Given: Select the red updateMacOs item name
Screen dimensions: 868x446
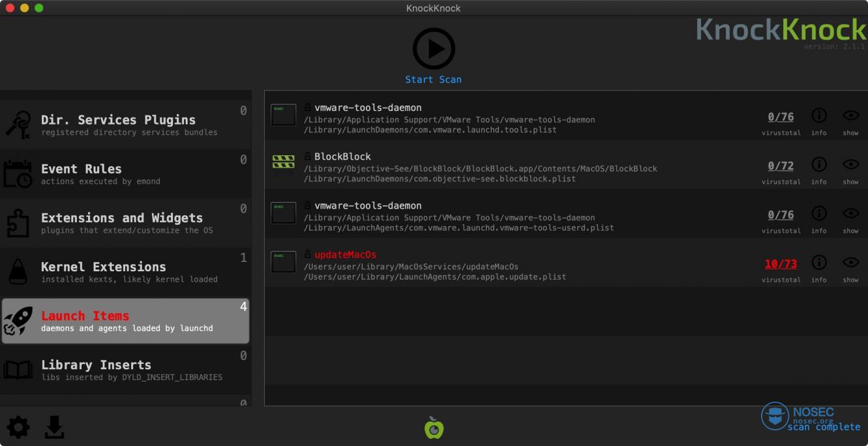Looking at the screenshot, I should pos(346,255).
